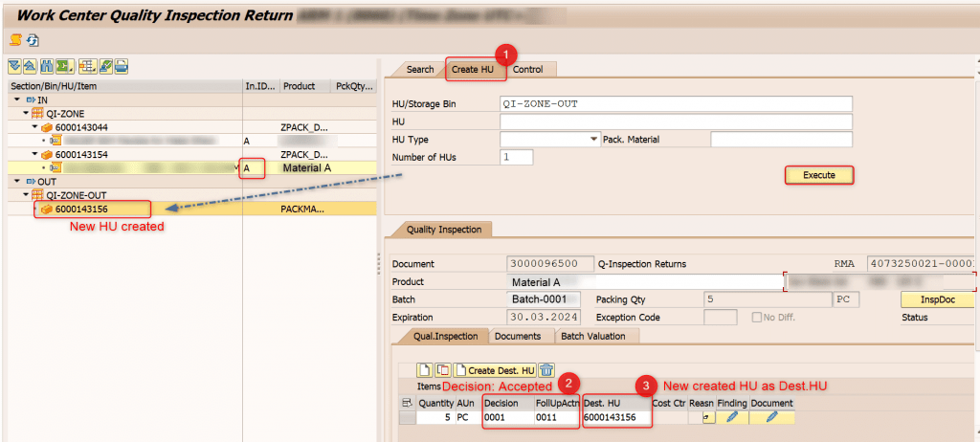Click the Finding pencil icon in item row
Image resolution: width=980 pixels, height=442 pixels.
click(732, 417)
